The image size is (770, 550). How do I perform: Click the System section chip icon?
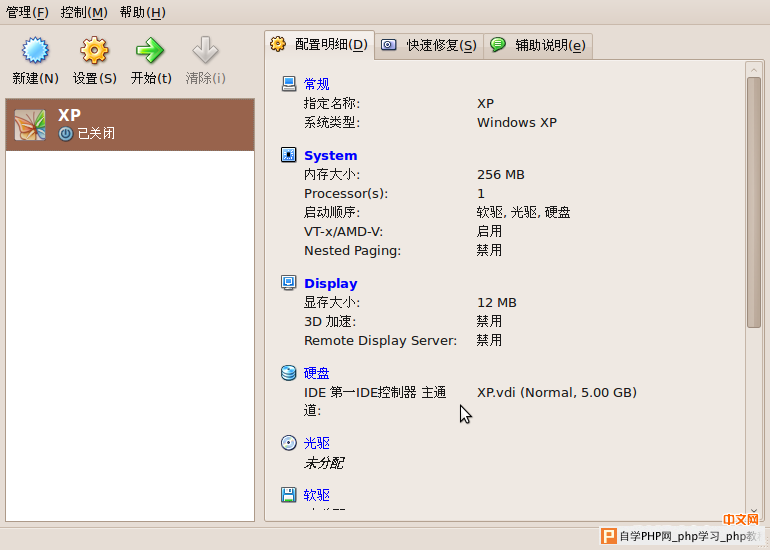pyautogui.click(x=289, y=155)
